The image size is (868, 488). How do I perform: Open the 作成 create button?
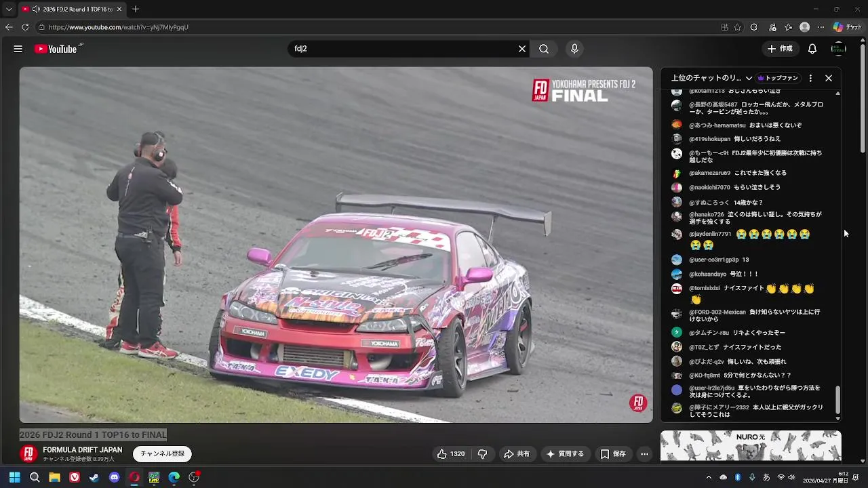click(780, 49)
